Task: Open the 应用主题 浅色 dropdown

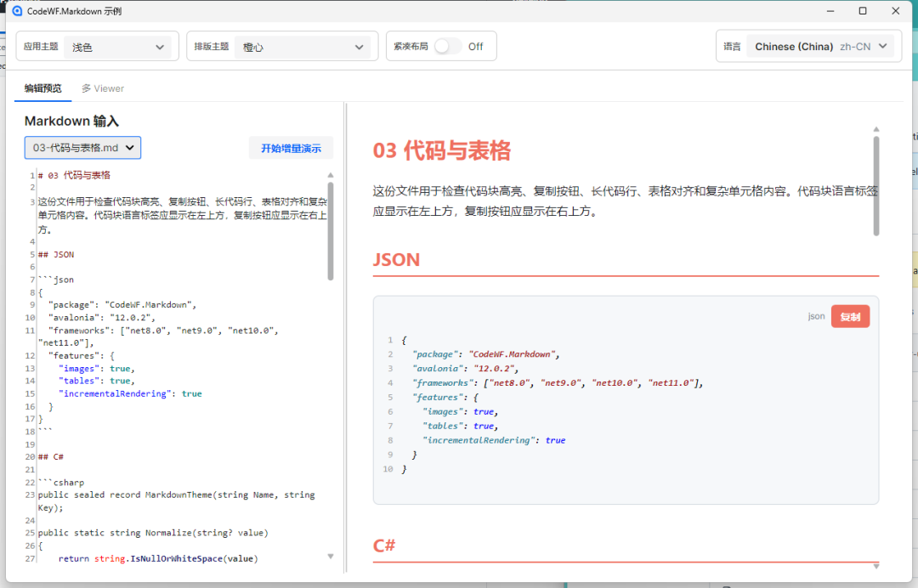Action: (x=117, y=47)
